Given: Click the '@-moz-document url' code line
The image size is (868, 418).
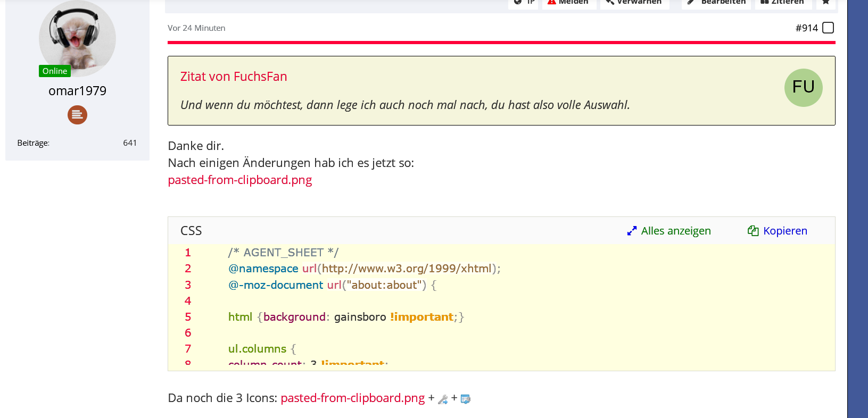Looking at the screenshot, I should (333, 285).
